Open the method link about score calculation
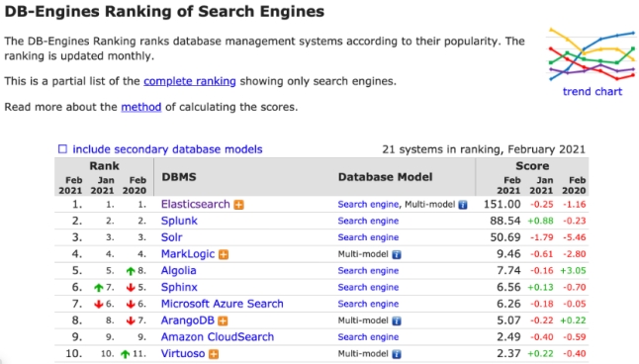Screen dimensions: 639x364 coord(141,107)
